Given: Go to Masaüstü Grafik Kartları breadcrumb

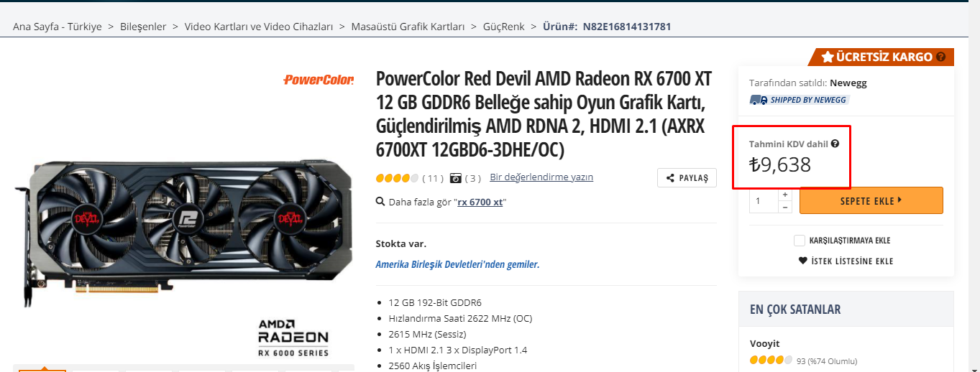Looking at the screenshot, I should click(408, 27).
